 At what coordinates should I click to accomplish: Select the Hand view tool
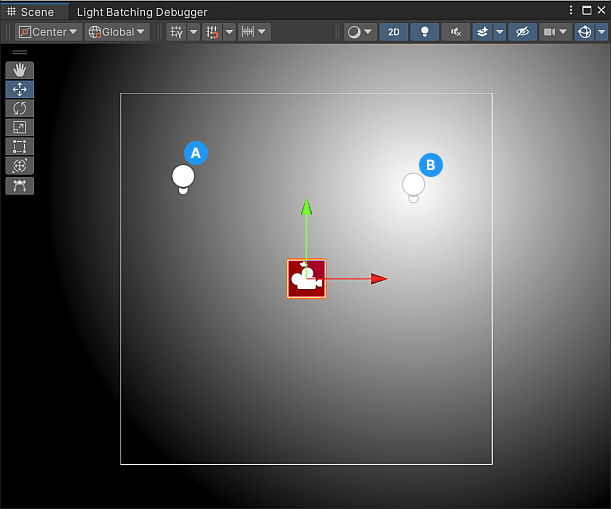pos(19,70)
